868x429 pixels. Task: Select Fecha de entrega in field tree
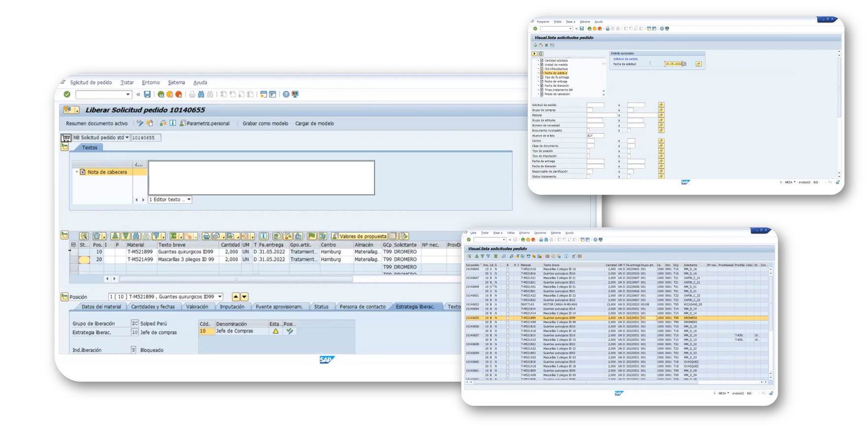pyautogui.click(x=556, y=81)
